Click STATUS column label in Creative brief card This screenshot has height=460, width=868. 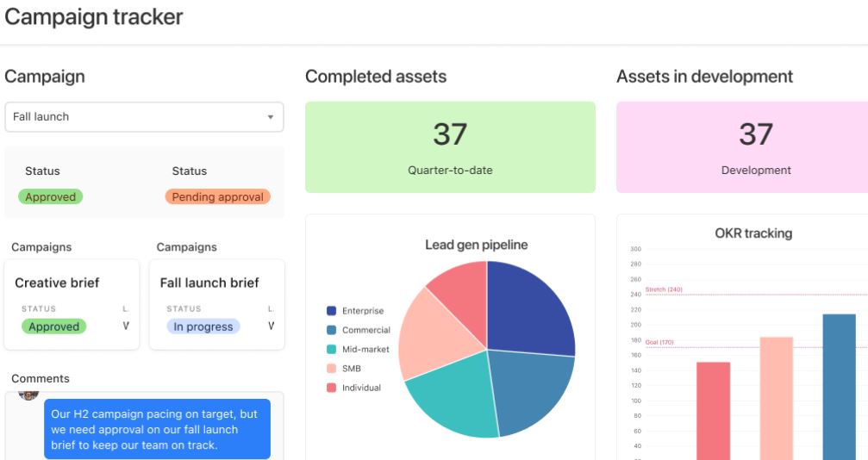click(39, 309)
